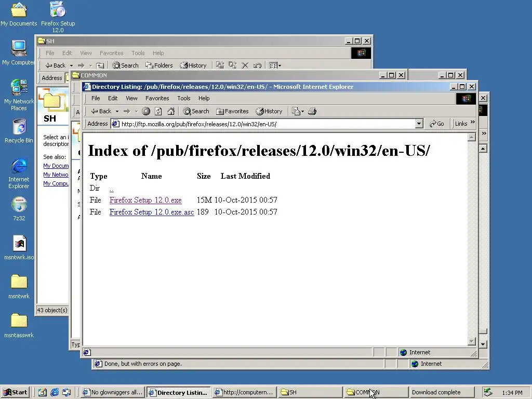Image resolution: width=532 pixels, height=399 pixels.
Task: Open the Help menu in Internet Explorer
Action: pyautogui.click(x=204, y=98)
